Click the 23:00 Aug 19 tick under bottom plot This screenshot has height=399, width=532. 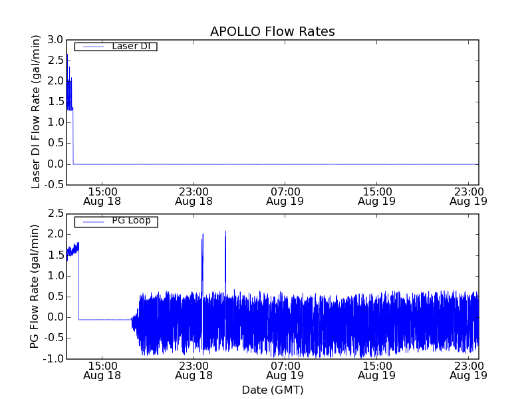pyautogui.click(x=468, y=370)
